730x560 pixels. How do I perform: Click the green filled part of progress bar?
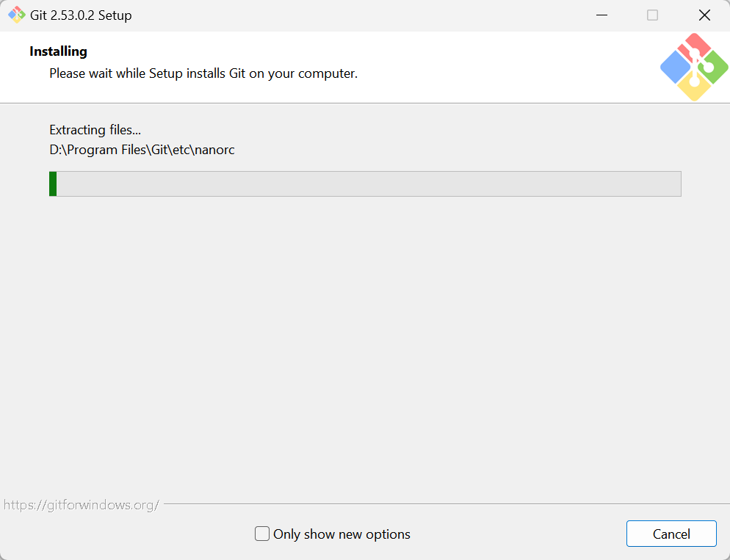[x=53, y=183]
